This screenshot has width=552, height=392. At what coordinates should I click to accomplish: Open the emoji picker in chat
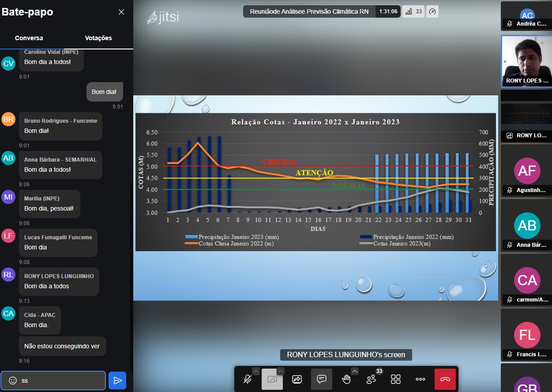coord(13,381)
